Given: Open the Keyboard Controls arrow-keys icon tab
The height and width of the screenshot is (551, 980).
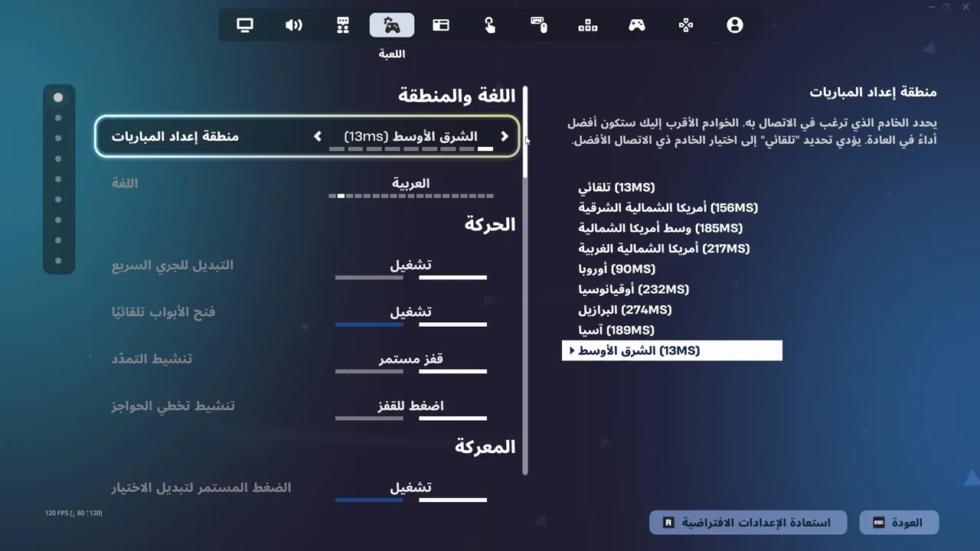Looking at the screenshot, I should (x=588, y=25).
